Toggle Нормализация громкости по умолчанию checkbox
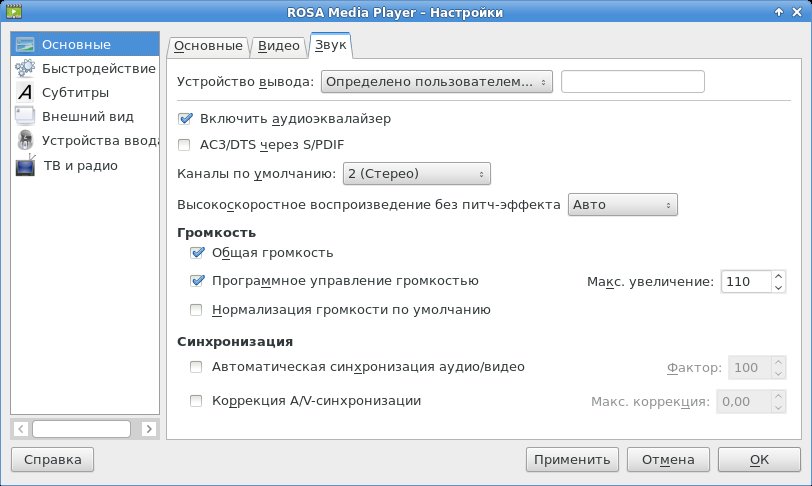The image size is (812, 486). click(196, 310)
